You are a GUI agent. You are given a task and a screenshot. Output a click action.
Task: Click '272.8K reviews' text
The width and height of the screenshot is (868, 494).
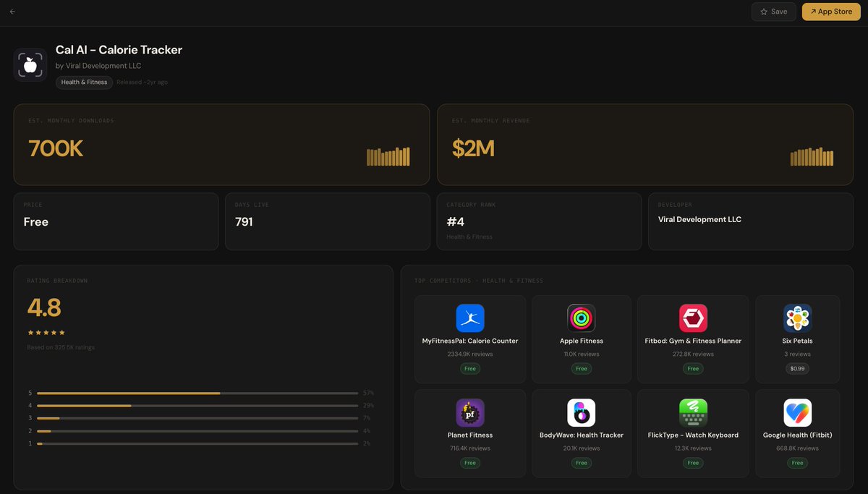693,354
